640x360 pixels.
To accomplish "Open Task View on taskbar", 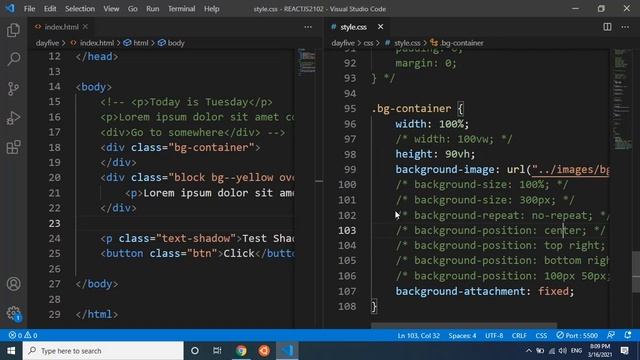I will [217, 351].
